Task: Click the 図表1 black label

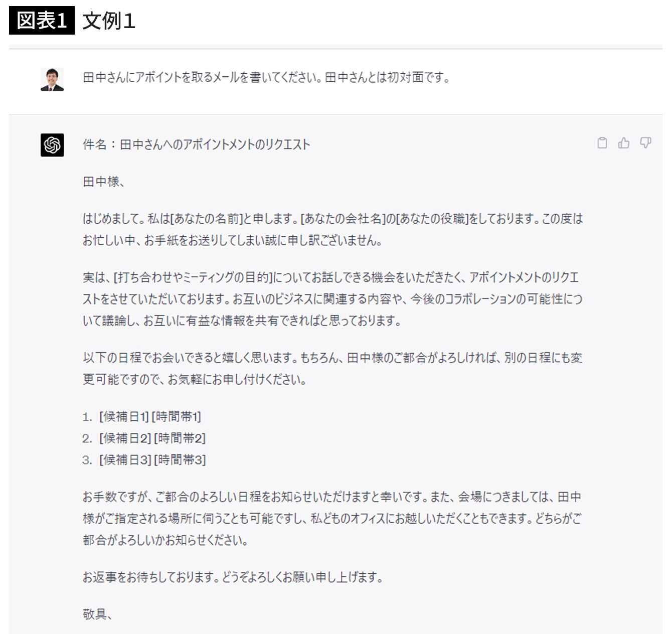Action: [42, 21]
